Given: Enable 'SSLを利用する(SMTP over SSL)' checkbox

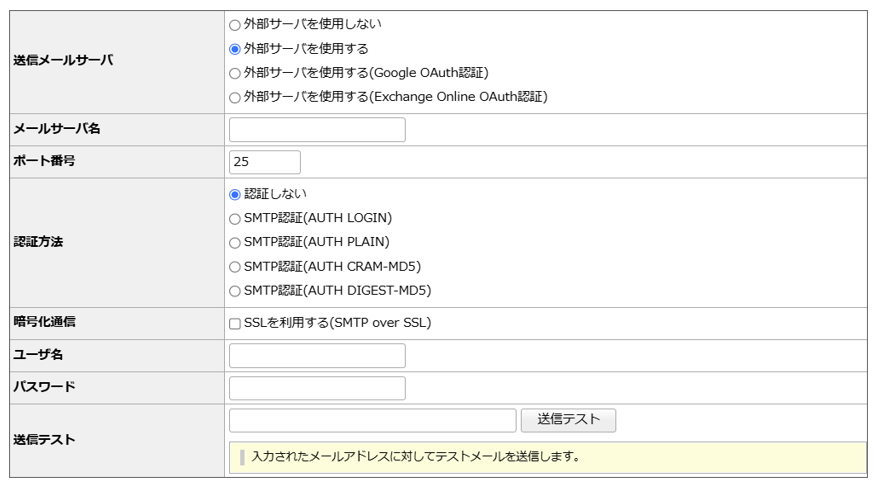Looking at the screenshot, I should [235, 323].
